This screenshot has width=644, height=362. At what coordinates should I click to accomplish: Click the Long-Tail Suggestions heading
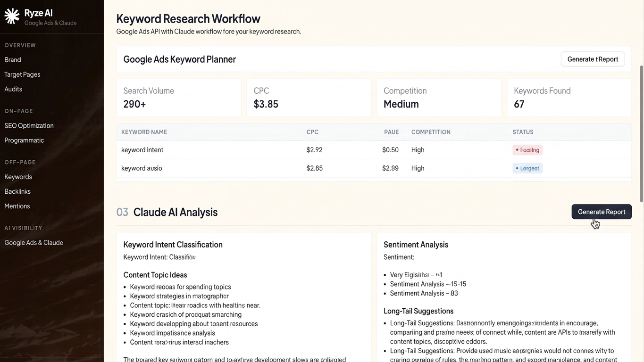point(418,311)
